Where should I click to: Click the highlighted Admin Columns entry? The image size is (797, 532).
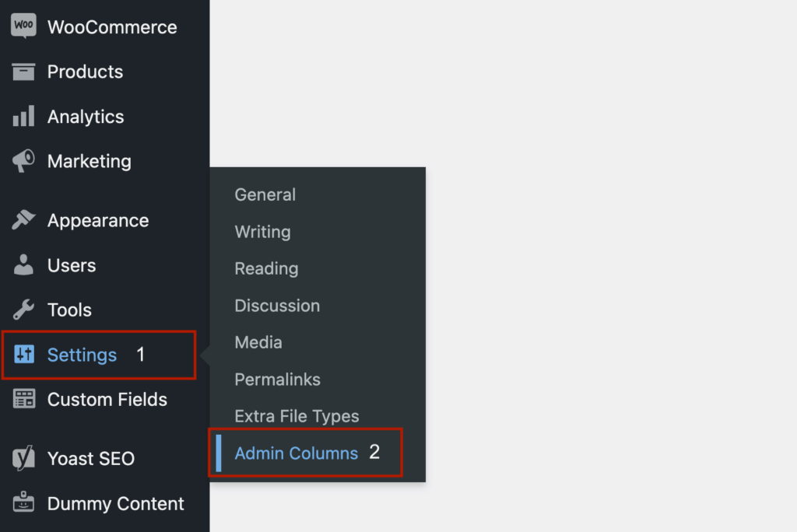[297, 453]
